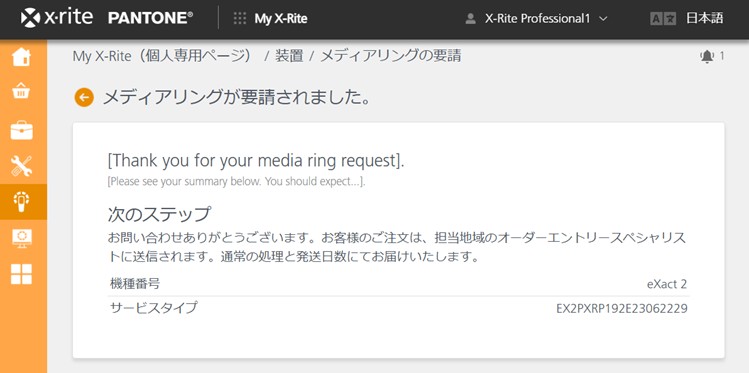This screenshot has width=749, height=373.
Task: Click the サービスタイプ label
Action: coord(153,308)
